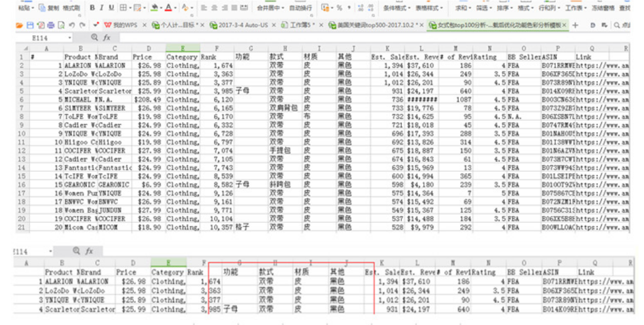Print using the printer icon
Screen dimensions: 644x325
tap(50, 25)
